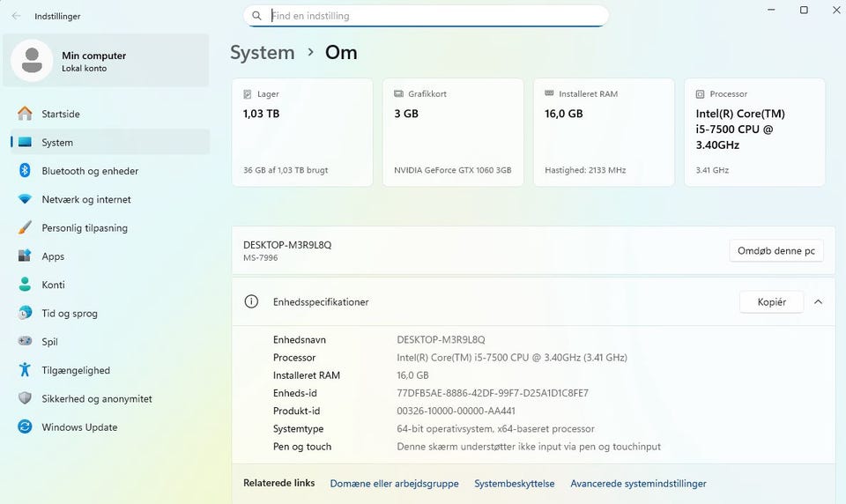Open Sikkerhed og anonymitet settings
This screenshot has height=504, width=846.
[97, 398]
